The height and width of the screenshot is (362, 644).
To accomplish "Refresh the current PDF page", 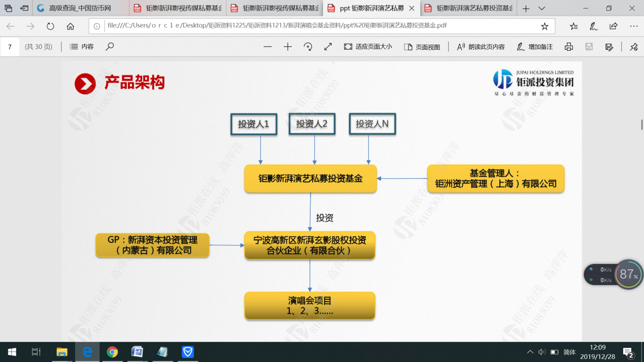I will pos(50,26).
